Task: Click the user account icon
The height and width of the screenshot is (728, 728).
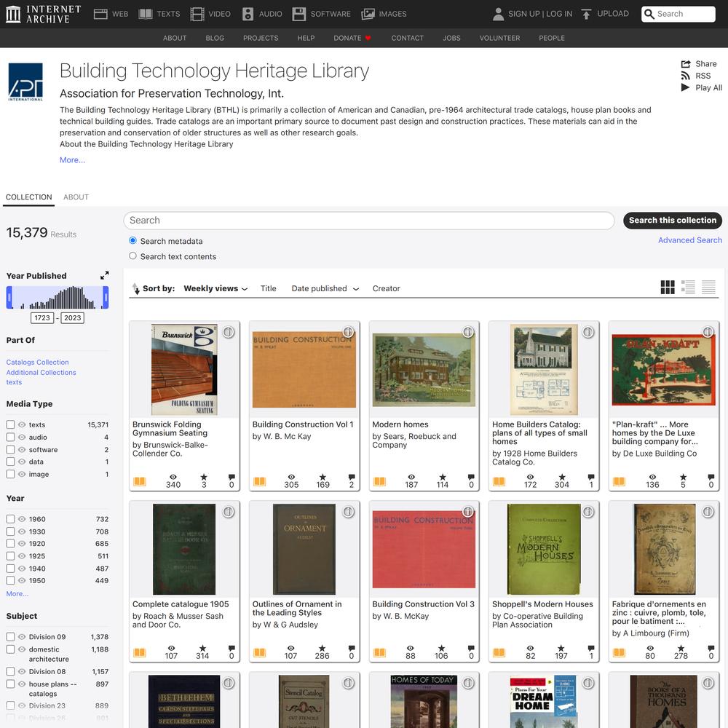Action: pyautogui.click(x=498, y=14)
